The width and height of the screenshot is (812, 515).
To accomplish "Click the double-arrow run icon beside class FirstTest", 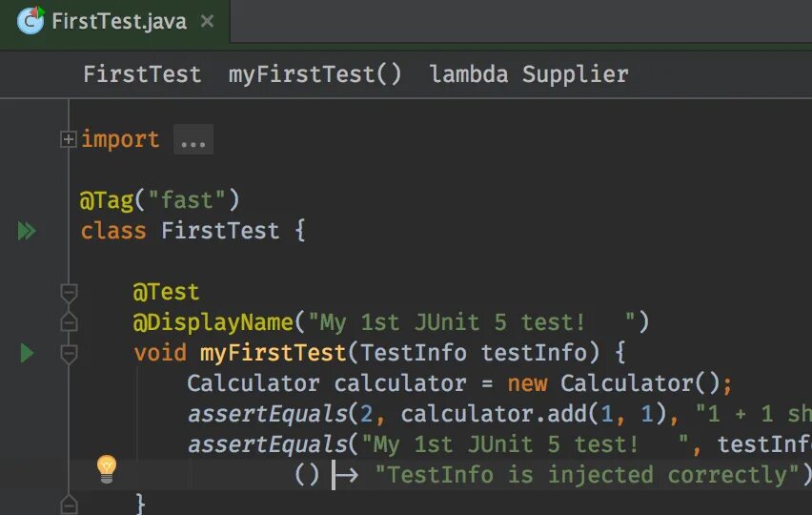I will [27, 231].
